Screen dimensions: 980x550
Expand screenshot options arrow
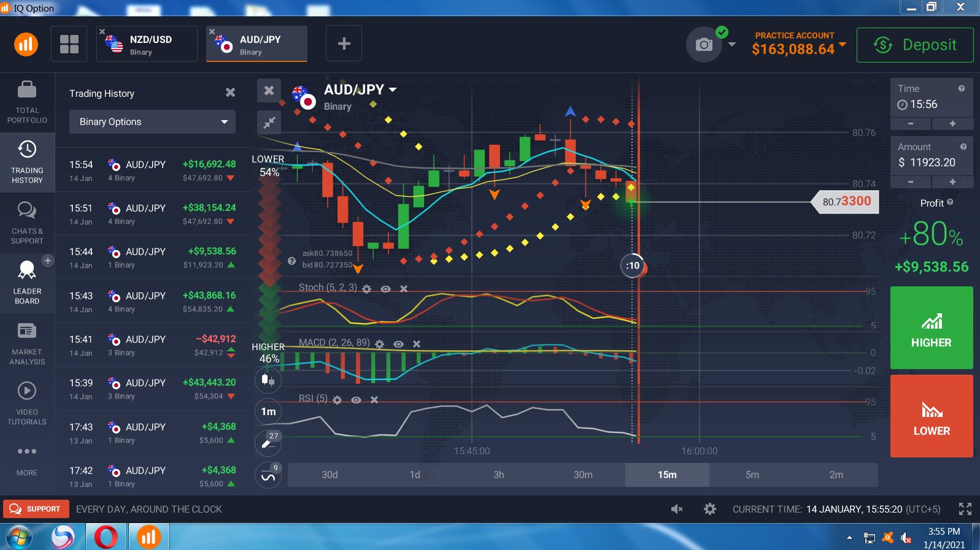click(x=731, y=44)
